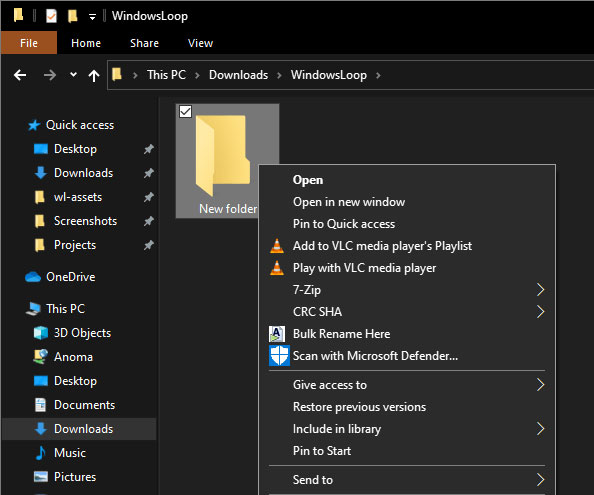
Task: Open pinned Desktop under Quick access
Action: pyautogui.click(x=75, y=149)
